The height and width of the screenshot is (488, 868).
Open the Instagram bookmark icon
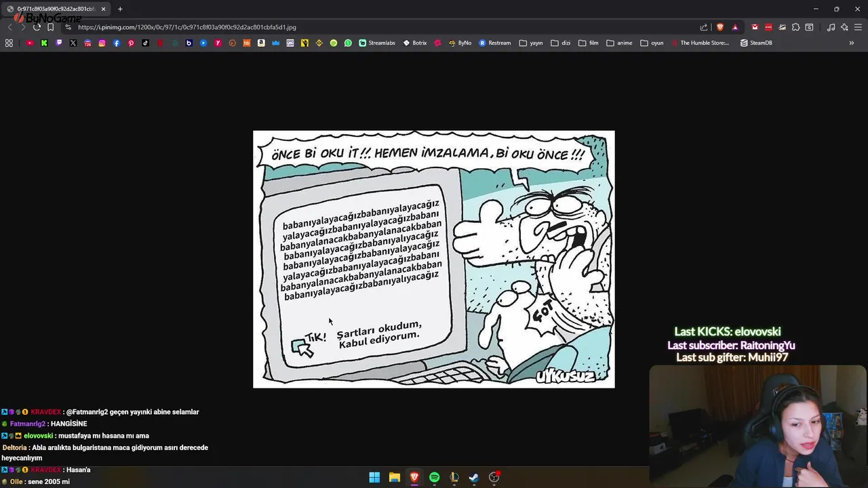coord(102,43)
